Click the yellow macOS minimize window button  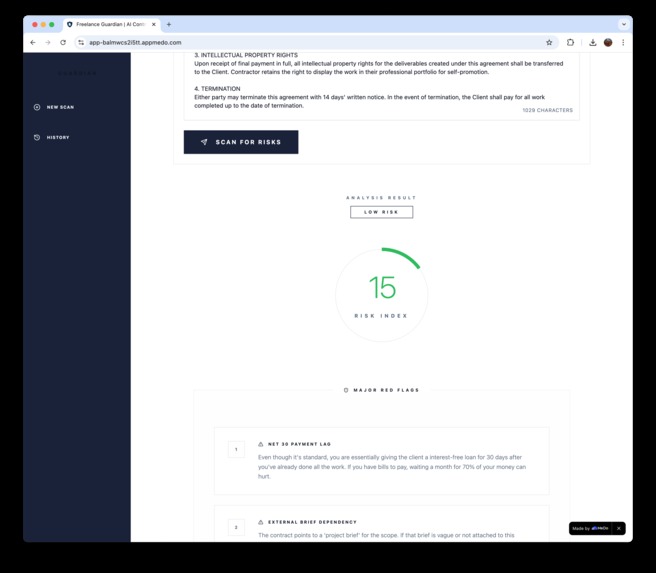(x=43, y=24)
